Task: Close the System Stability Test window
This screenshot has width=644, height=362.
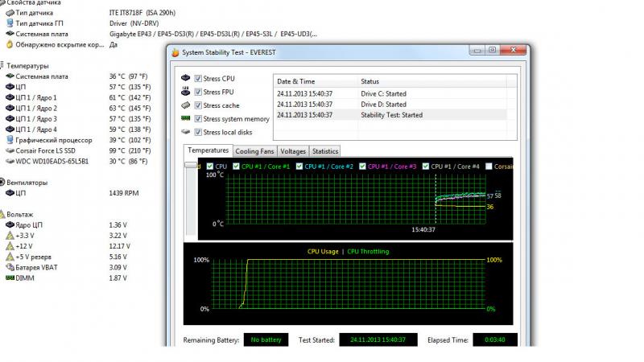Action: click(x=513, y=51)
